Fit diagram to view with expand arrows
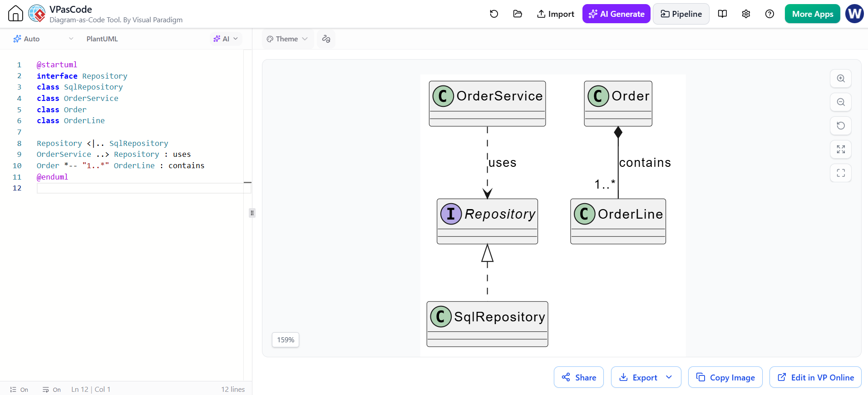 tap(841, 150)
